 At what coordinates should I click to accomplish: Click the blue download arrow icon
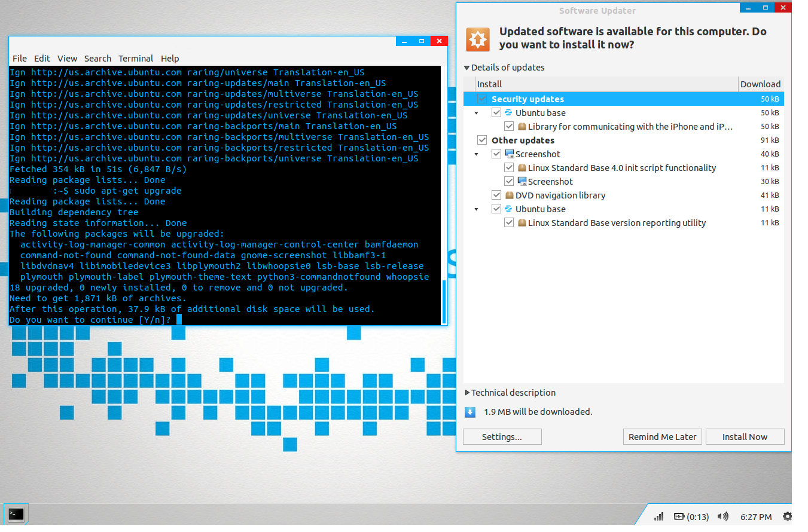click(x=470, y=412)
